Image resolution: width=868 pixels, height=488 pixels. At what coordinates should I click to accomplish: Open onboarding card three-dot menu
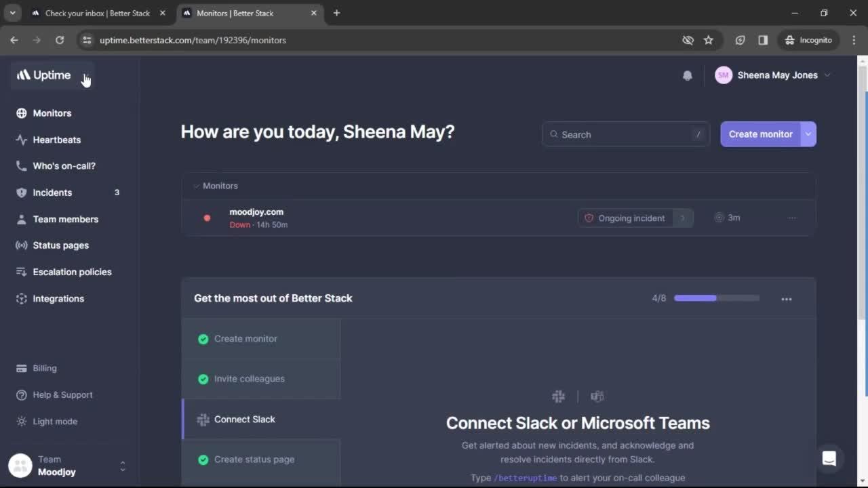[x=787, y=299]
